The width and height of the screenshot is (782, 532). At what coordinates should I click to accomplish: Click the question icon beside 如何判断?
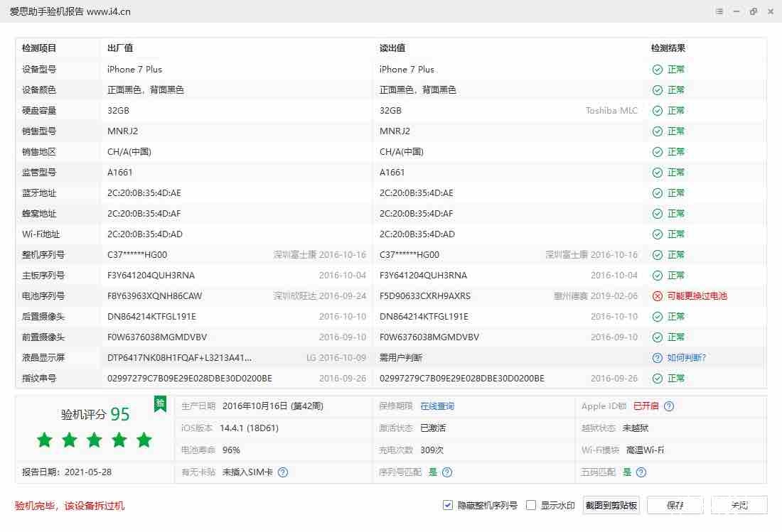pos(658,358)
